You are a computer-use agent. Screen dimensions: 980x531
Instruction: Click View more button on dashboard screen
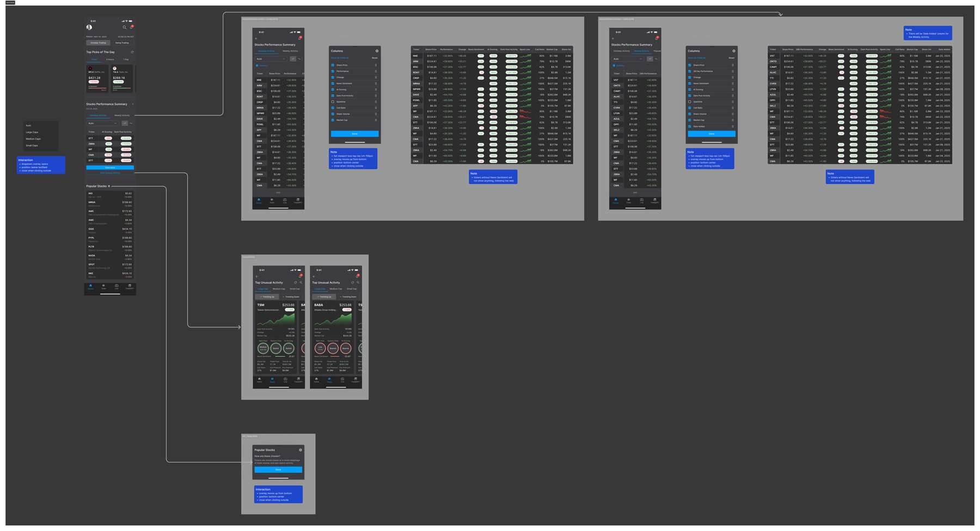pyautogui.click(x=110, y=168)
